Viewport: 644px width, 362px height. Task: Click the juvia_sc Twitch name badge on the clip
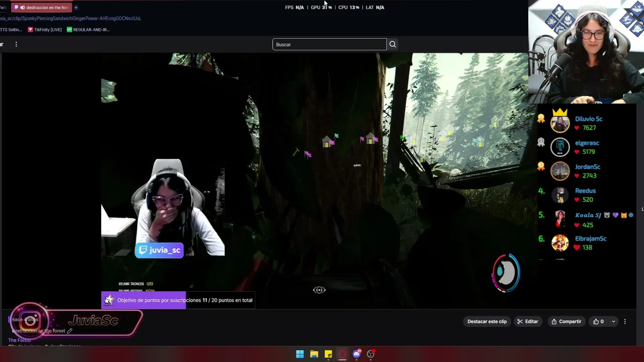160,250
